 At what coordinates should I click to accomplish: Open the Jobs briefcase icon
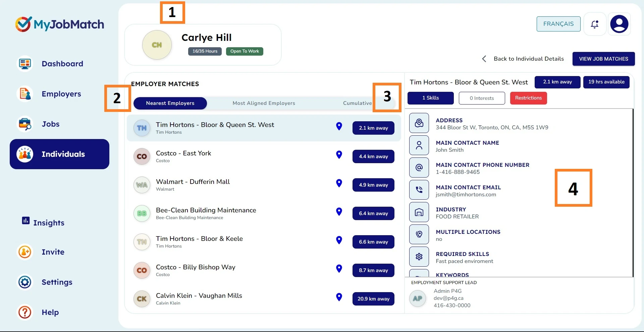(x=25, y=124)
